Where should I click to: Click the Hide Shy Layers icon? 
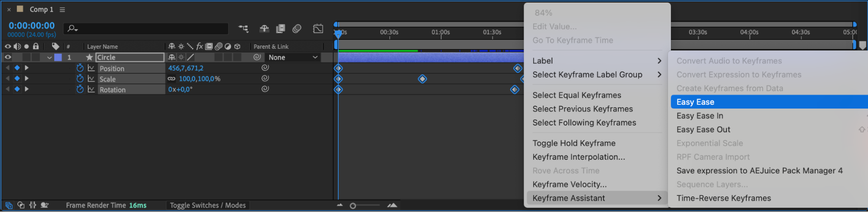(x=264, y=29)
